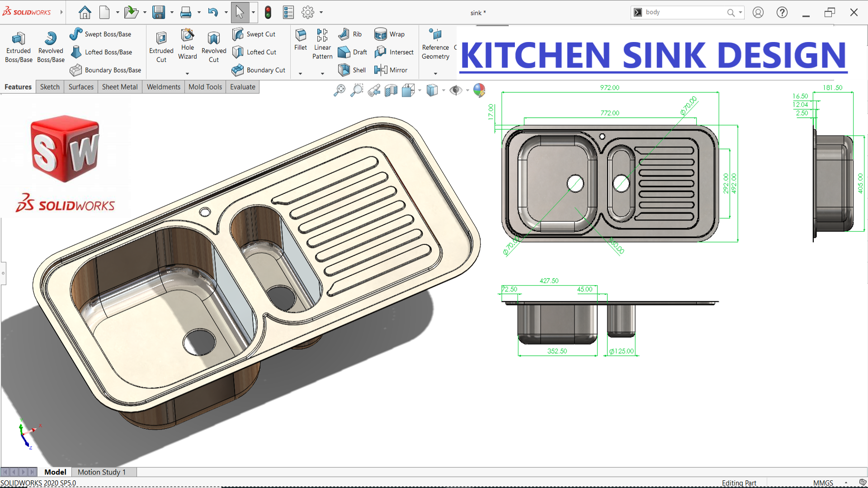Open the Hole Wizard tool

coord(187,44)
